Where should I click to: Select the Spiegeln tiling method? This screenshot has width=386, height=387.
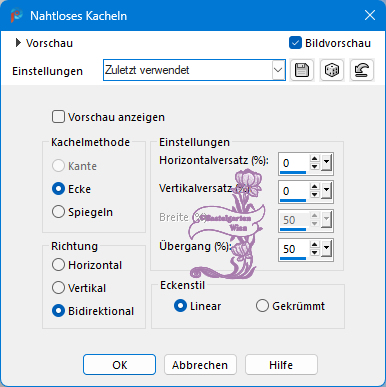58,212
